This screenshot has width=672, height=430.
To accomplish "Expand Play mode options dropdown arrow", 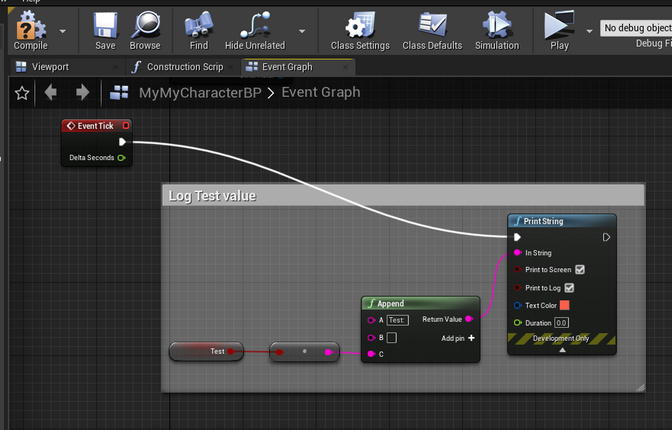I will click(589, 31).
